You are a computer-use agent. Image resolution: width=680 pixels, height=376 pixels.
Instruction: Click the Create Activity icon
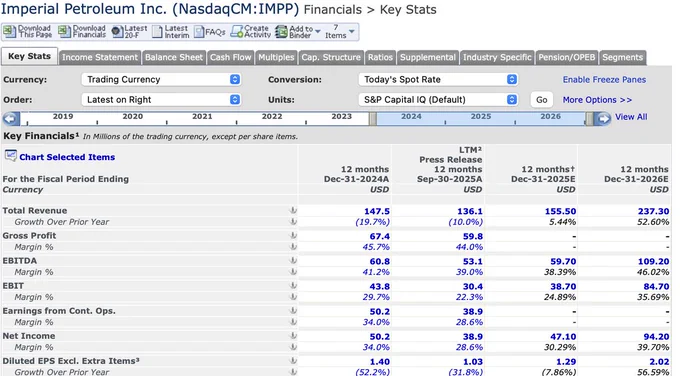coord(237,32)
